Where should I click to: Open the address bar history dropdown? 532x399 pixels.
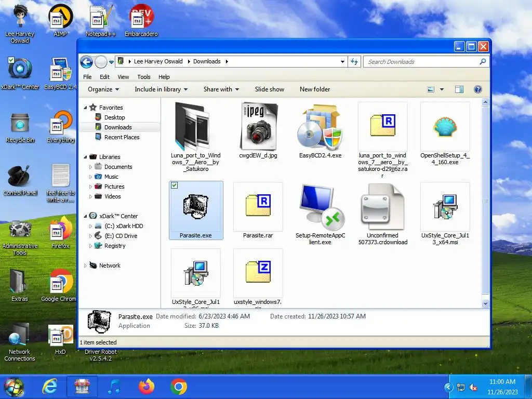point(342,62)
